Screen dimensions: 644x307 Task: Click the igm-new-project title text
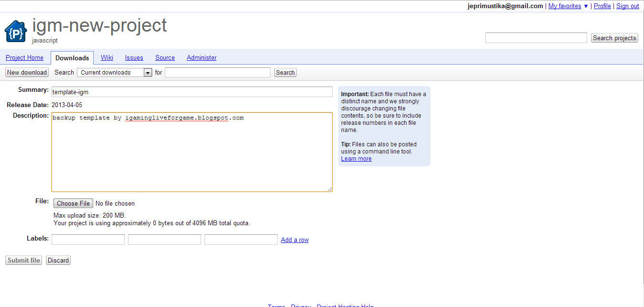(x=99, y=25)
